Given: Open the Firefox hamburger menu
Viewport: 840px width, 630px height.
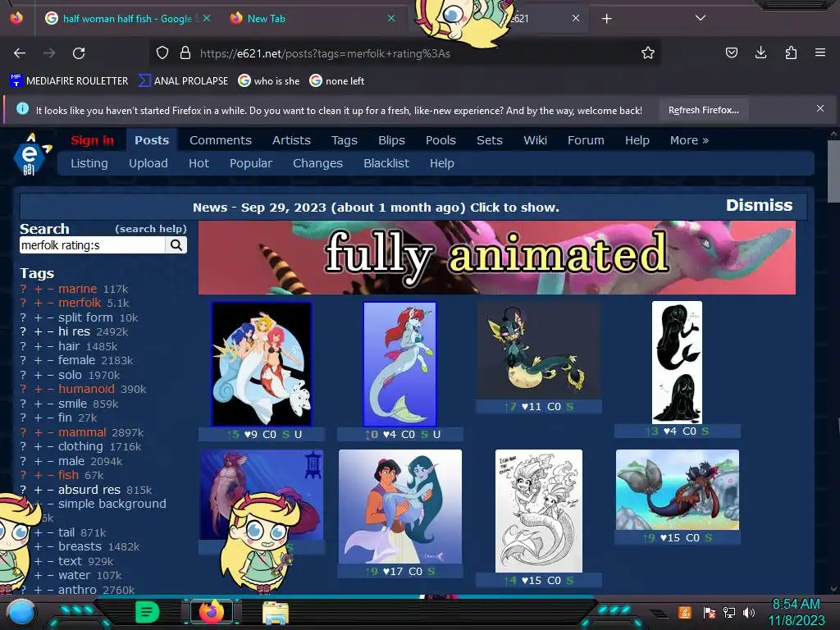Looking at the screenshot, I should coord(819,52).
